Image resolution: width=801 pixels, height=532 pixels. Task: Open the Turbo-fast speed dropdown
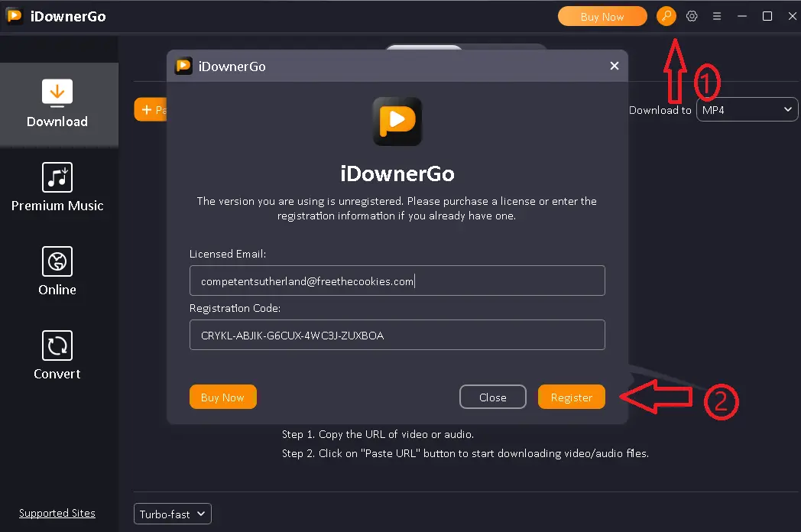click(x=172, y=514)
